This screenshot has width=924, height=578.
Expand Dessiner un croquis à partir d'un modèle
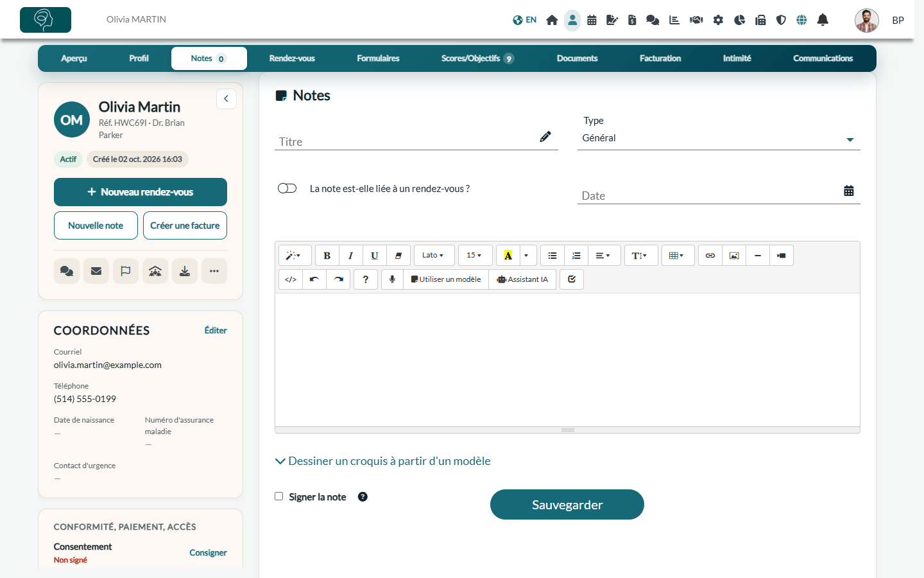click(x=383, y=461)
